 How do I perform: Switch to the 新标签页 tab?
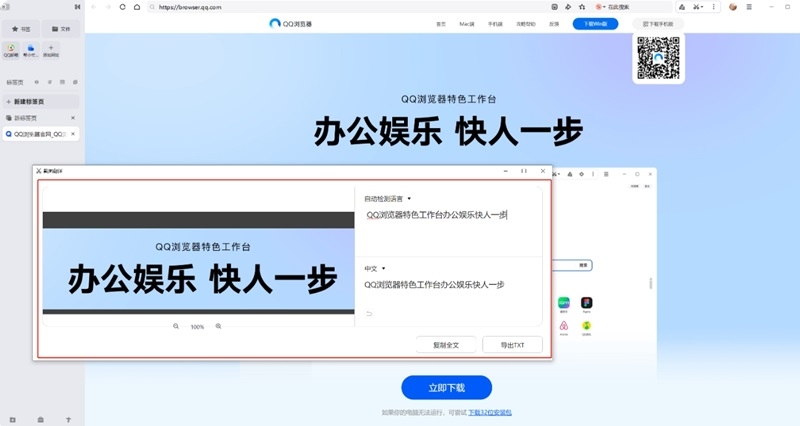coord(36,118)
